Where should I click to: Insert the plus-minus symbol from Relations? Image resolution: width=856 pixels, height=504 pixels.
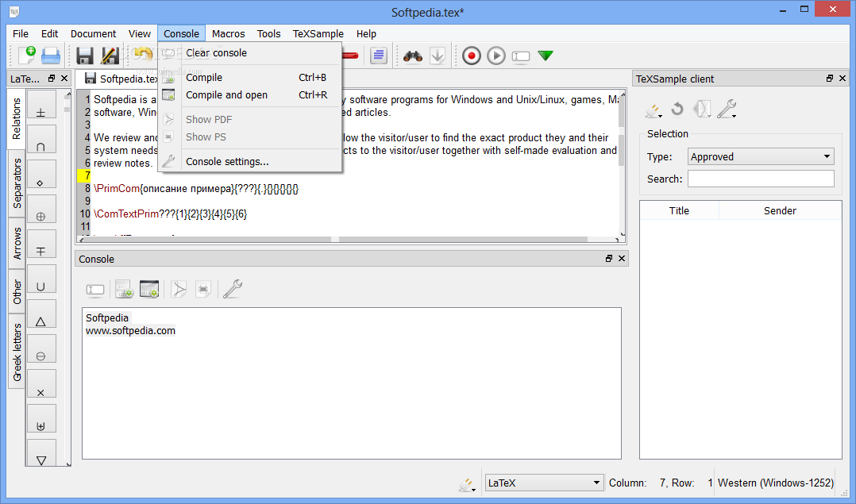click(x=41, y=104)
